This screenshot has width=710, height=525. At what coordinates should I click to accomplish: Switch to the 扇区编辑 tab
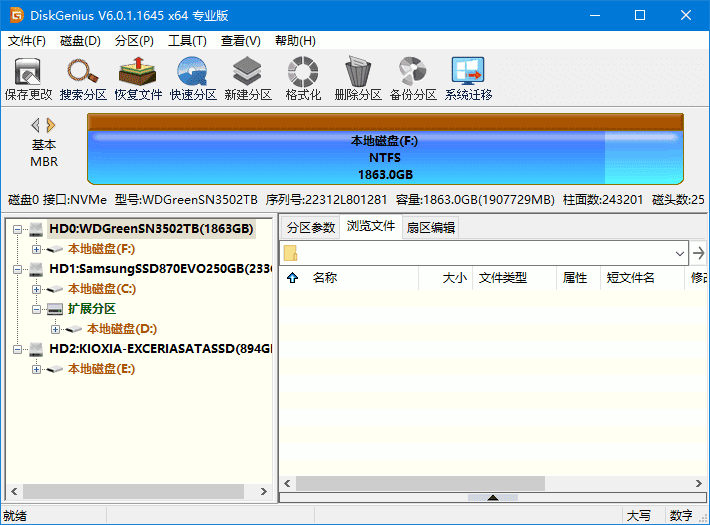point(431,227)
